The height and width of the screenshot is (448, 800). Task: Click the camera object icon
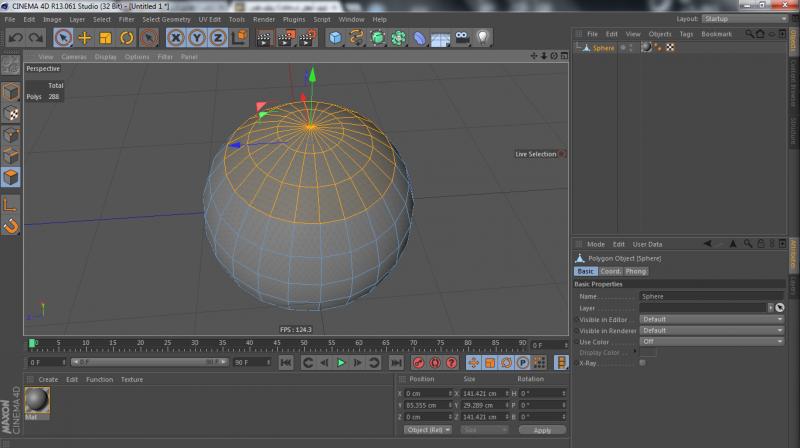[462, 38]
